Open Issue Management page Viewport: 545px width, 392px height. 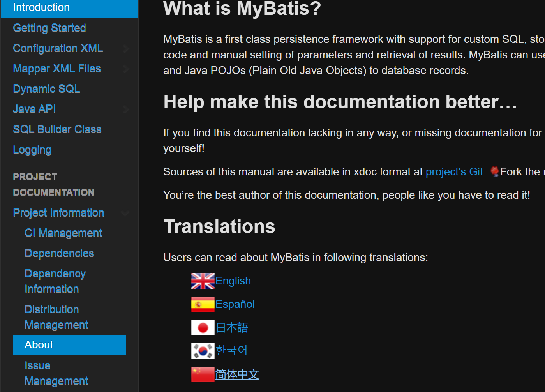[x=56, y=373]
